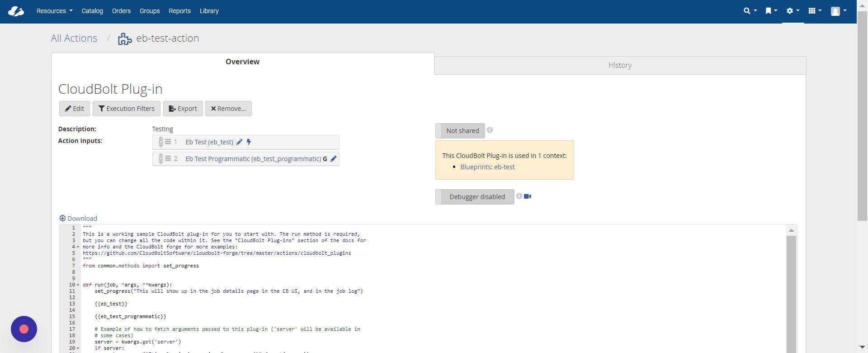
Task: Click the puzzle plug-in icon beside eb-test-action
Action: coord(125,39)
